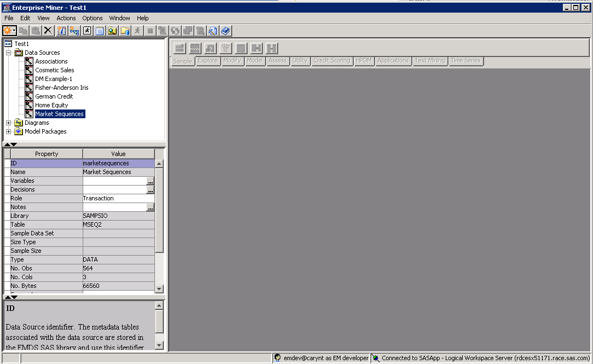Screen dimensions: 593x364
Task: Expand the Diagrams tree node
Action: coord(9,123)
